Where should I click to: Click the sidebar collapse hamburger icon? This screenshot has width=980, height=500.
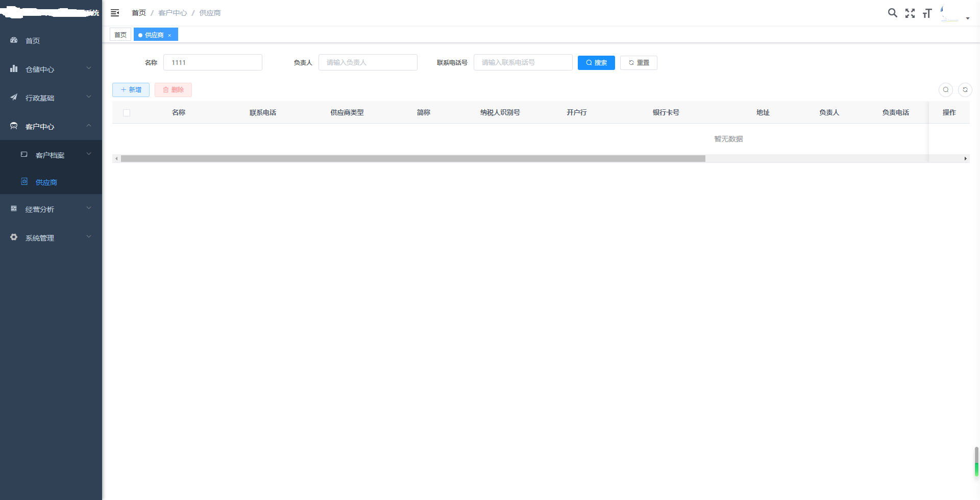tap(115, 13)
